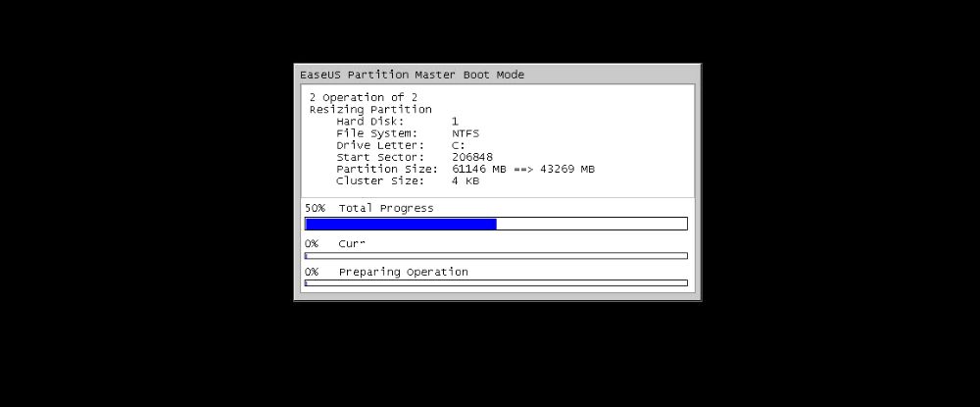Click the Partition Size label
This screenshot has height=407, width=980.
click(x=387, y=169)
